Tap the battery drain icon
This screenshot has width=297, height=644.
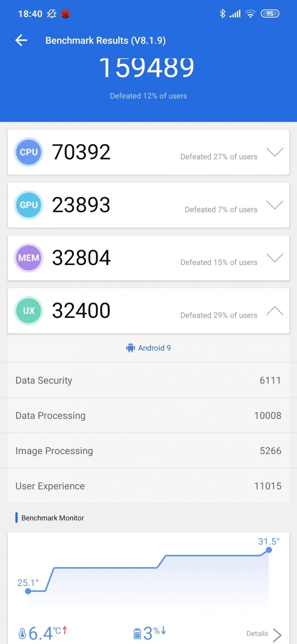pos(137,633)
